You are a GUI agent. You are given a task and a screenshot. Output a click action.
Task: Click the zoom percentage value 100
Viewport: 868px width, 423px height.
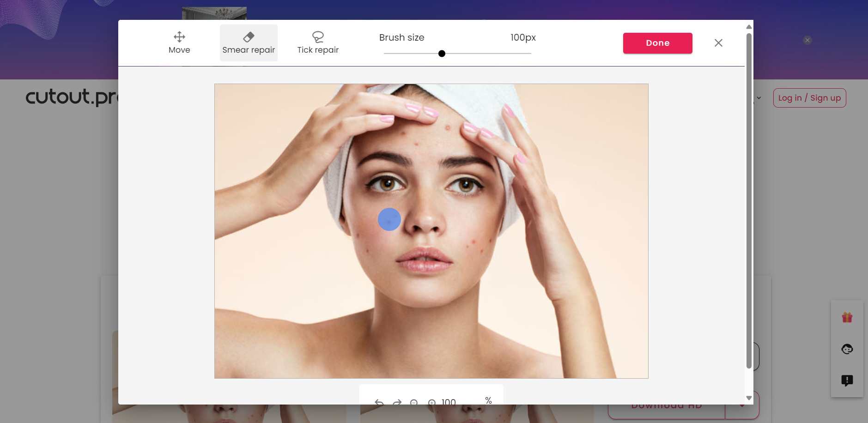pyautogui.click(x=449, y=402)
